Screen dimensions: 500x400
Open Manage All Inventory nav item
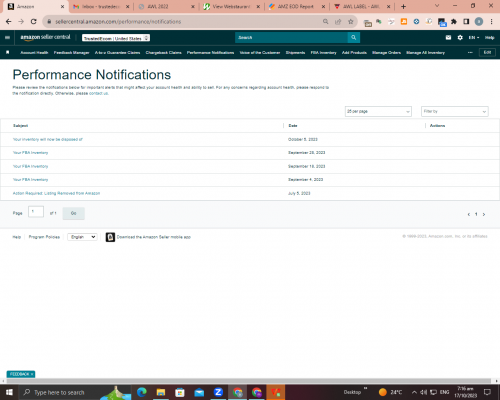pyautogui.click(x=425, y=53)
